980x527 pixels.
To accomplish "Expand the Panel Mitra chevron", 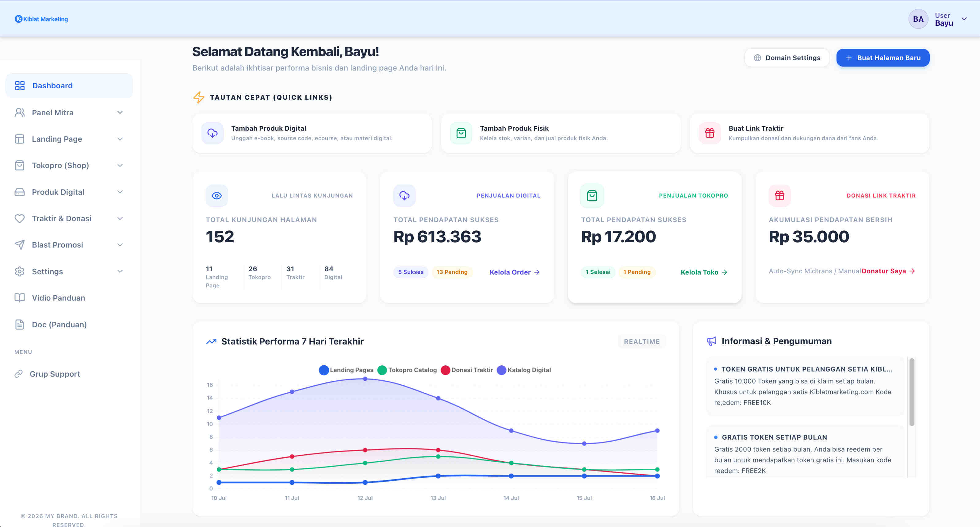I will pos(120,113).
